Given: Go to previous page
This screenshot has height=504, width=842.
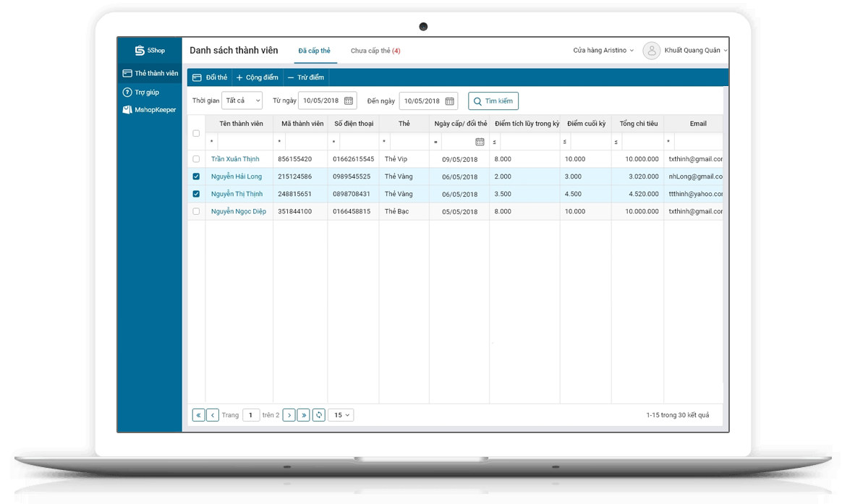Looking at the screenshot, I should (213, 415).
